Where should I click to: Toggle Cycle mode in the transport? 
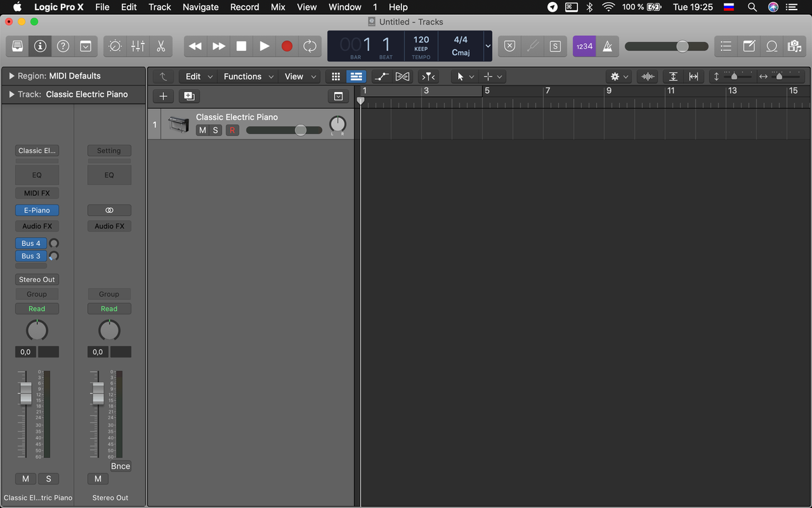pyautogui.click(x=310, y=46)
